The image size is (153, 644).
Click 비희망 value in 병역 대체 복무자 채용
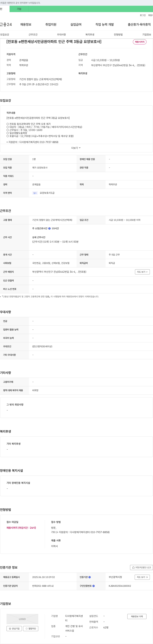(x=35, y=391)
